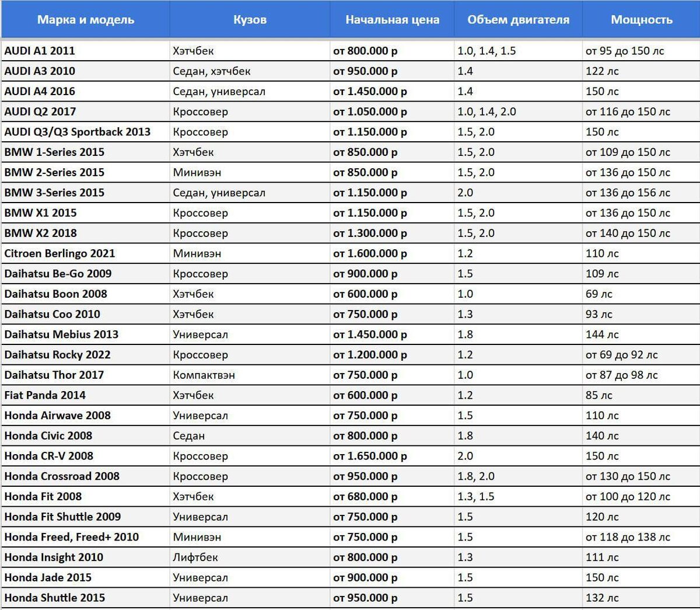Click the 'Кузов' column header
700x610 pixels.
[250, 20]
